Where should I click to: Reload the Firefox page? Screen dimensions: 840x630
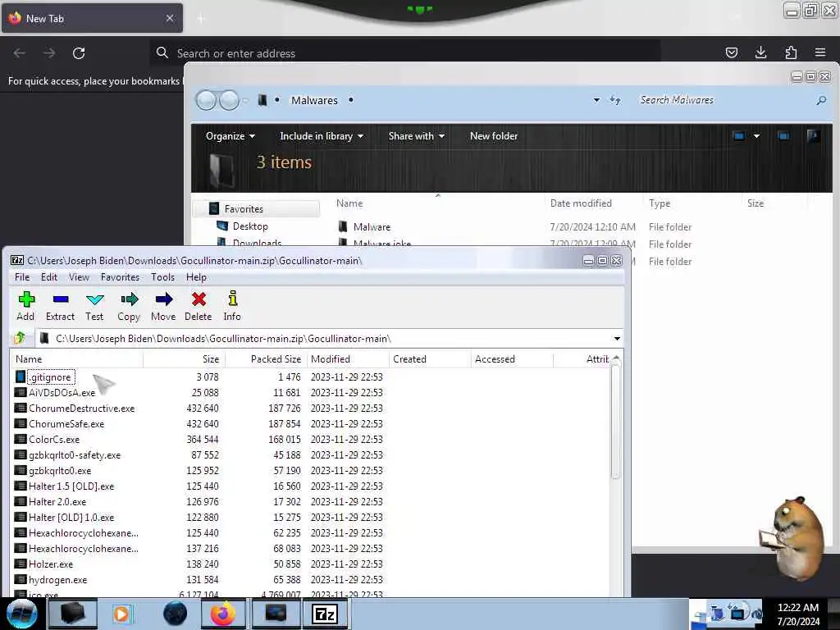click(x=79, y=53)
